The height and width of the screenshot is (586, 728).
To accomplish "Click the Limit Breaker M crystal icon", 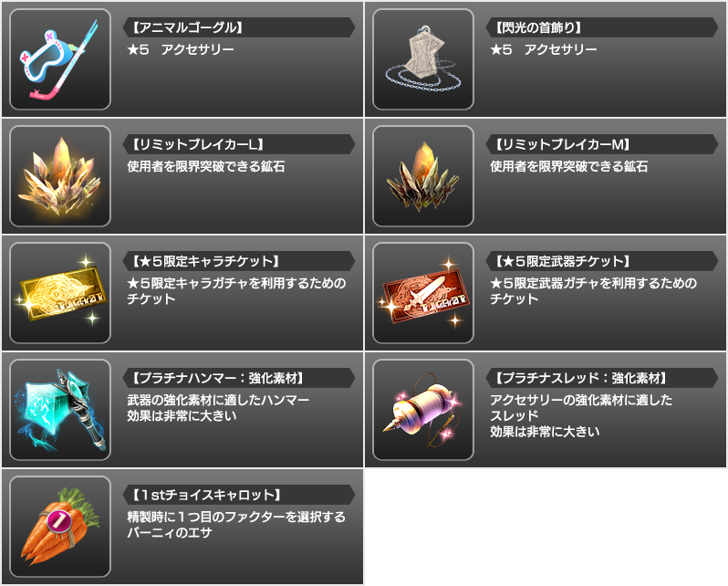I will (423, 176).
